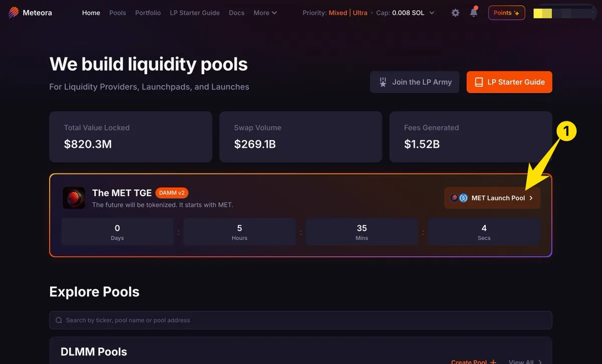Click the token pair icons in MET Launch Pool
This screenshot has width=602, height=364.
[x=459, y=198]
